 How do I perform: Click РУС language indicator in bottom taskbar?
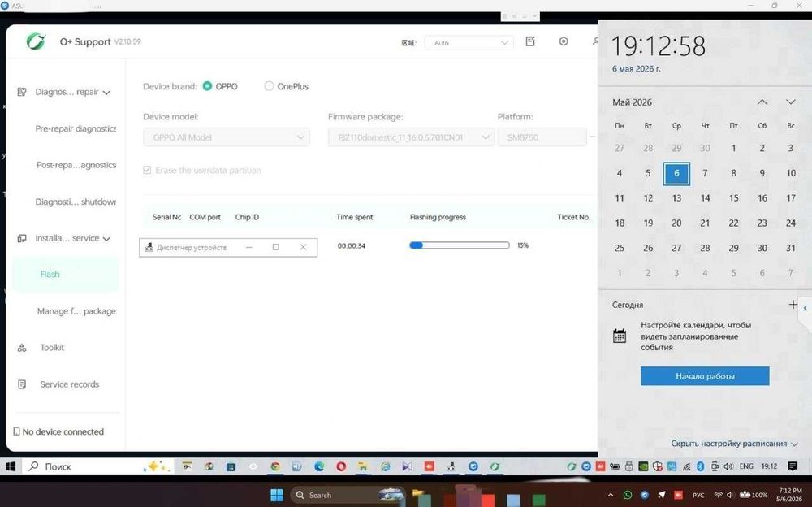(x=698, y=495)
